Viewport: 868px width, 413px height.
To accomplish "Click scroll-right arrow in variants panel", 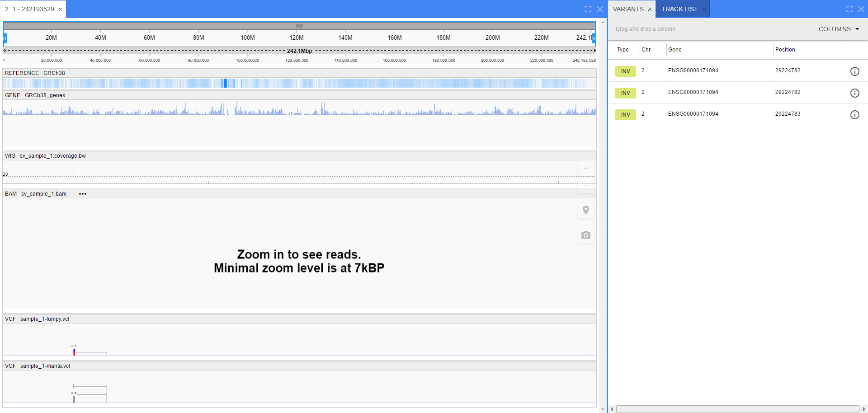I will click(864, 409).
